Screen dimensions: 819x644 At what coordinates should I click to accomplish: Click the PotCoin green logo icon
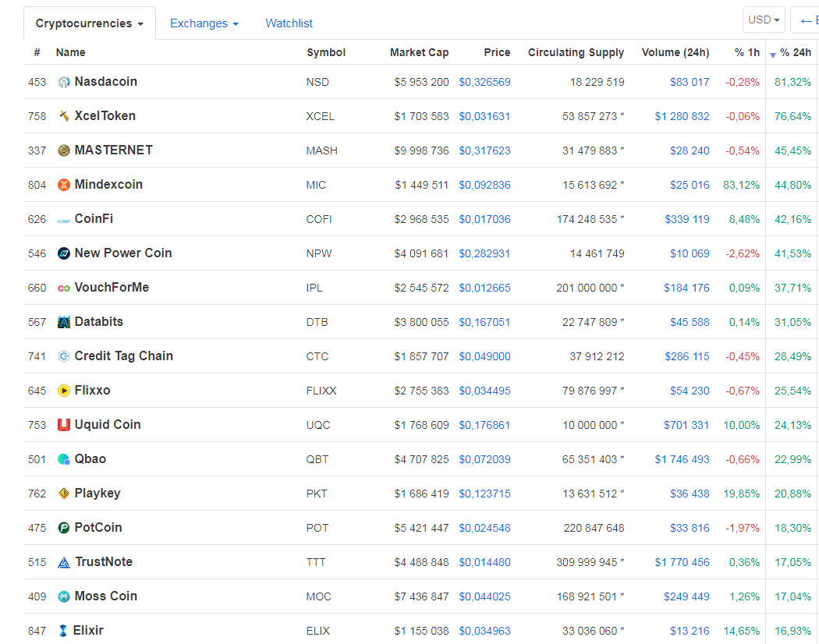pyautogui.click(x=64, y=528)
